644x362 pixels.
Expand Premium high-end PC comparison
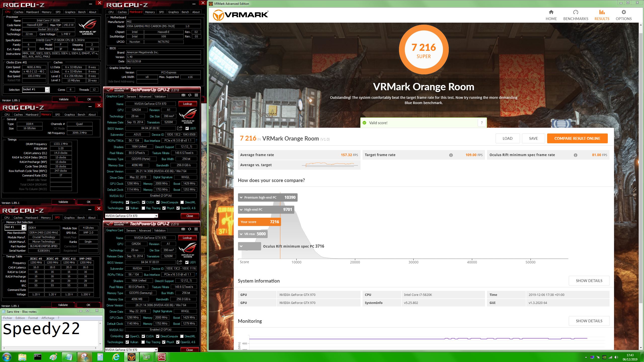[x=268, y=197]
